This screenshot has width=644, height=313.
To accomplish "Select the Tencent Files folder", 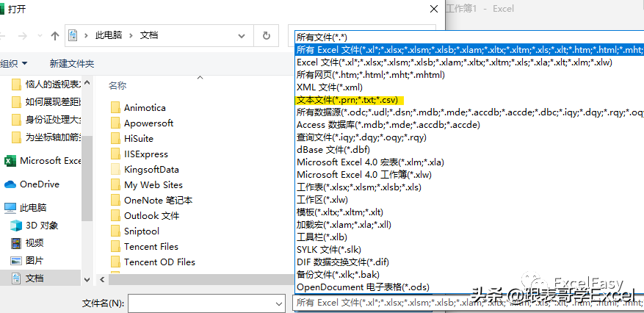I will [145, 247].
